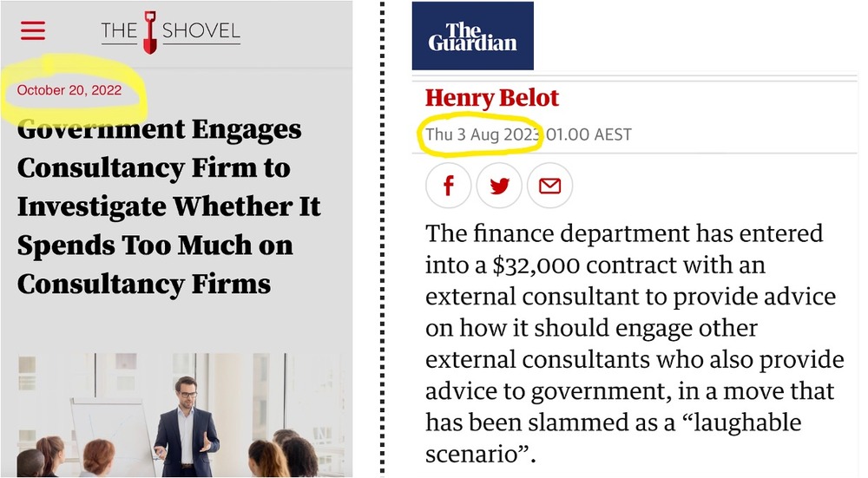
Task: Click the October 20, 2022 date
Action: [69, 90]
